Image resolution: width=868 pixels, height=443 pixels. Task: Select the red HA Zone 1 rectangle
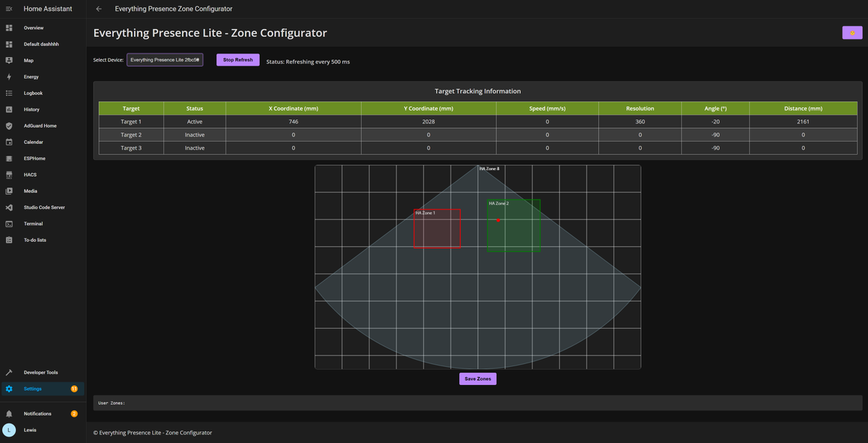(437, 229)
